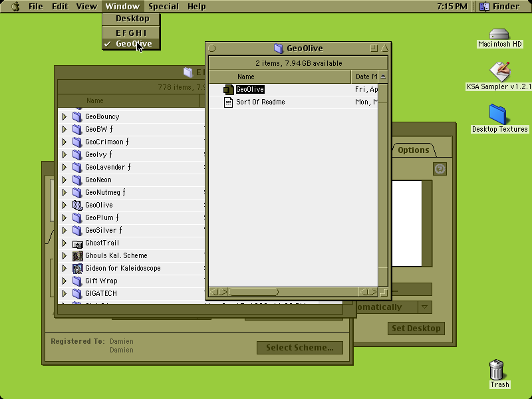Open the Apple menu icon
Screen dimensions: 532x399
[15, 6]
